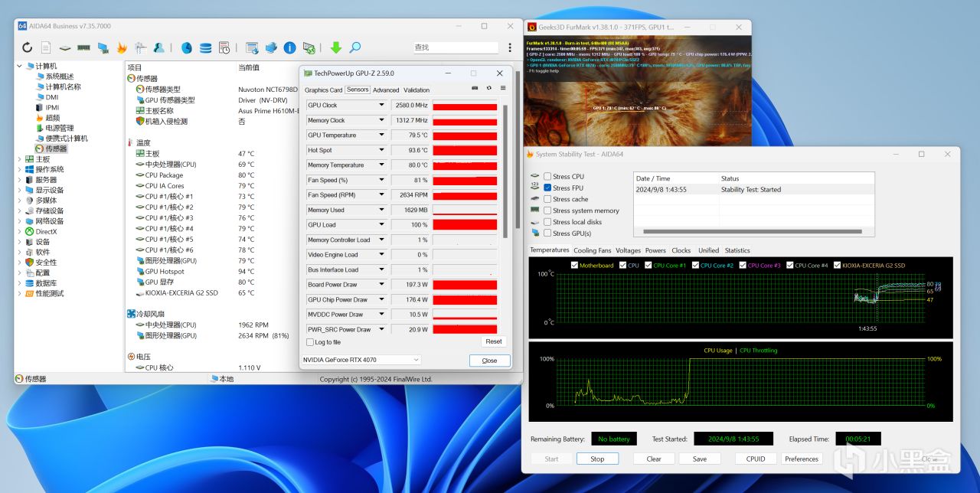Viewport: 980px width, 493px height.
Task: Enable the Stress CPU checkbox
Action: point(547,177)
